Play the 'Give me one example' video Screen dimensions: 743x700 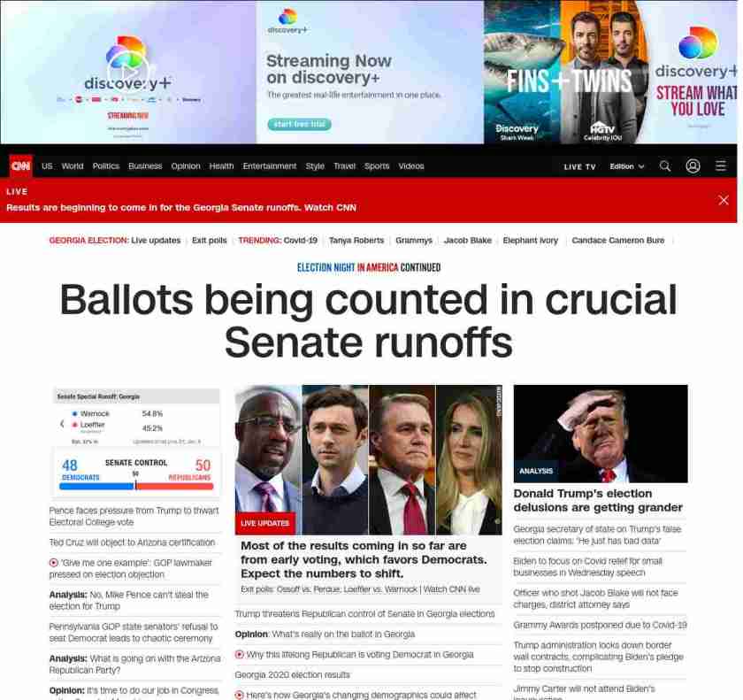tap(54, 563)
